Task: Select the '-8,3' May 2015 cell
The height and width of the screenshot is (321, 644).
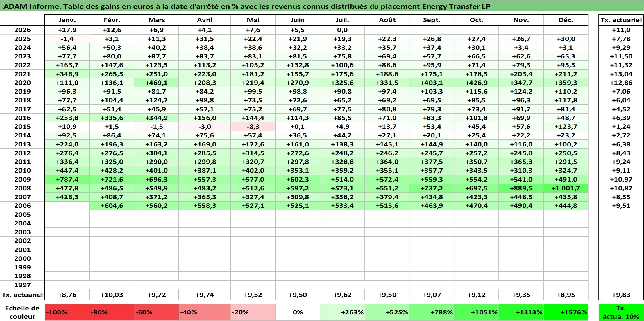Action: 253,127
